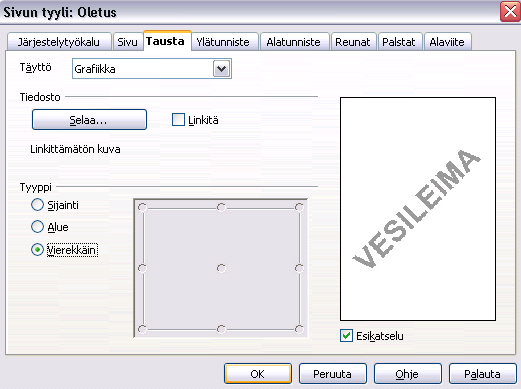Select bottom-right anchor point in position grid
The image size is (521, 389).
pyautogui.click(x=299, y=329)
